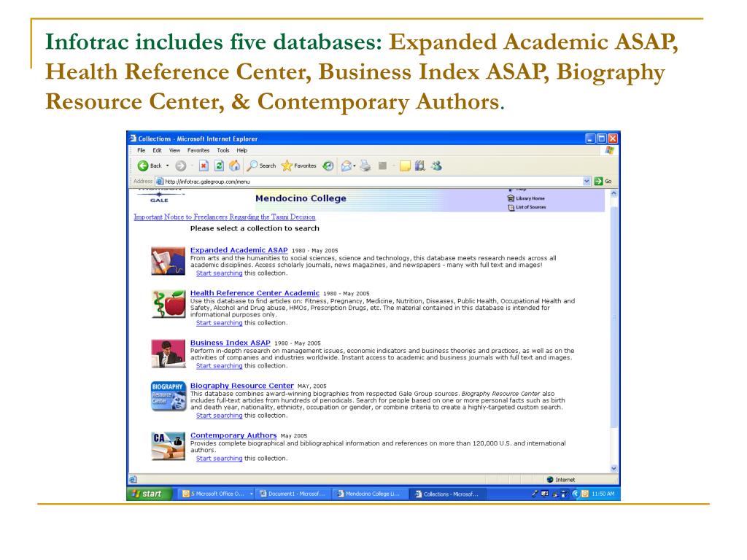Viewport: 747px width, 560px height.
Task: Open the Freelancers Tasini Decision notice link
Action: pos(225,217)
